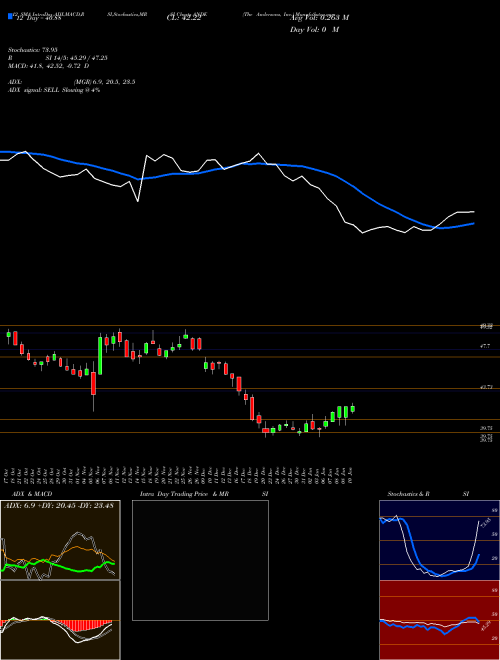Open the ADX indicator mini chart
This screenshot has width=500, height=660.
point(60,540)
